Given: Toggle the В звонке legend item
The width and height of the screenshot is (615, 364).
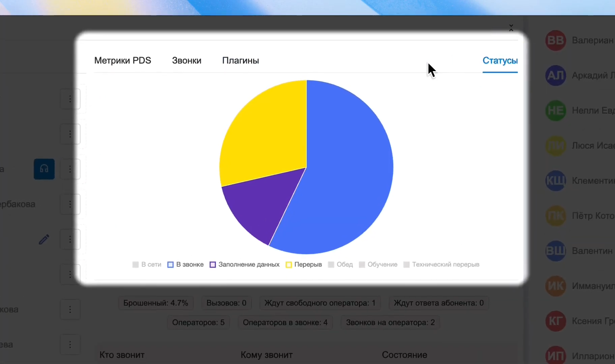Looking at the screenshot, I should coord(185,265).
